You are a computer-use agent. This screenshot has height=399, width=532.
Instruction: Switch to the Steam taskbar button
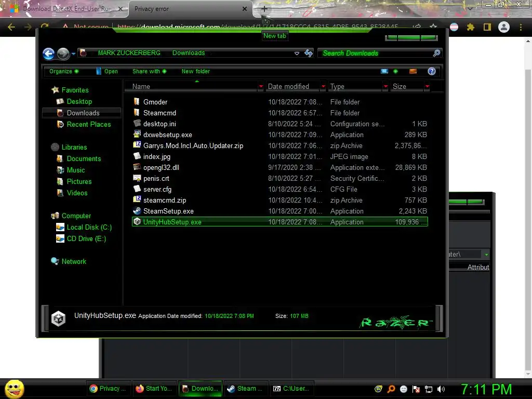coord(246,389)
